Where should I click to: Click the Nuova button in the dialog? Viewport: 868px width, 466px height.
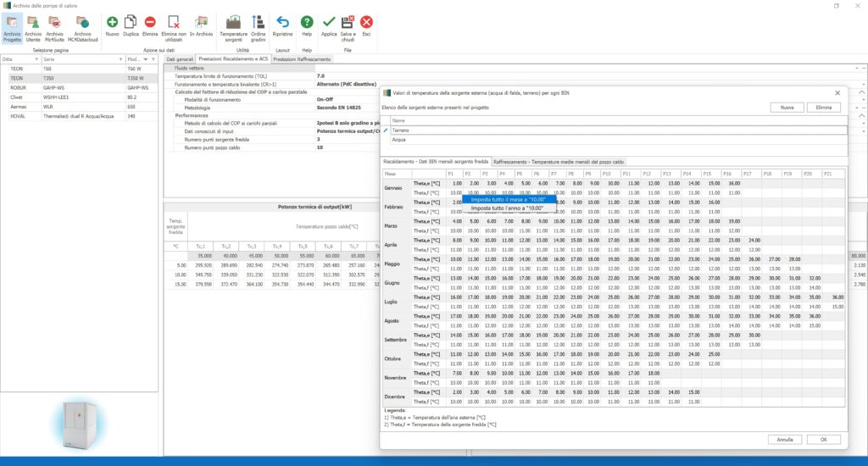point(787,108)
